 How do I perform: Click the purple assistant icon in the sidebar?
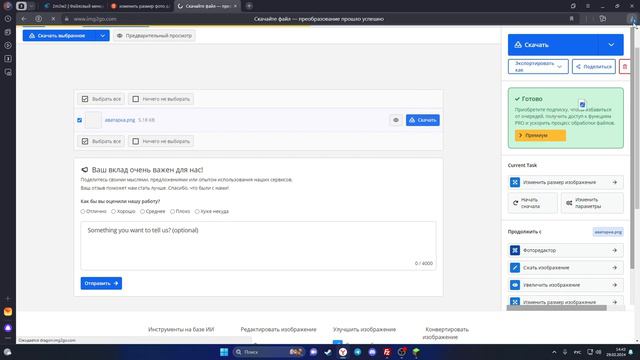pyautogui.click(x=8, y=328)
